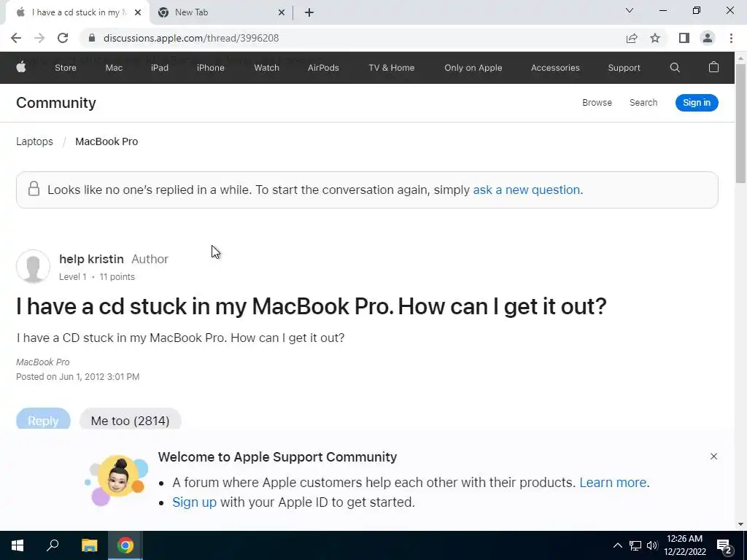The image size is (747, 560).
Task: Click help kristin's avatar image
Action: point(33,266)
